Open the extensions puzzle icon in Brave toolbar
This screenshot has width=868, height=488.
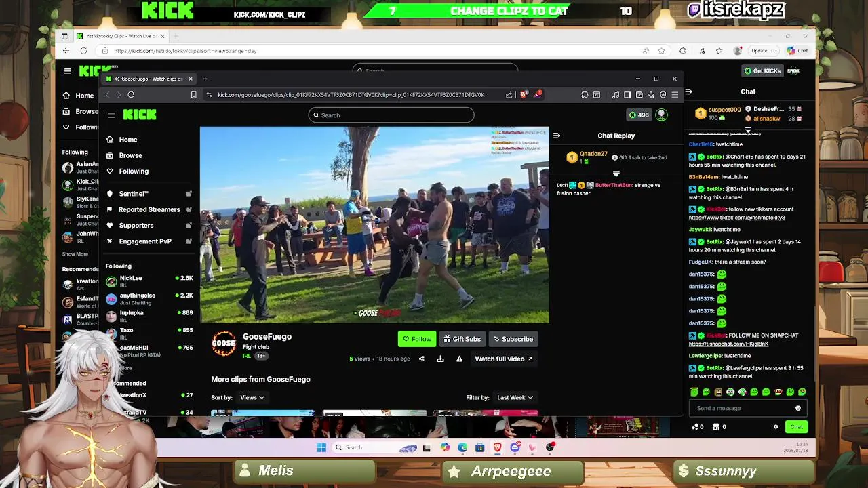(x=585, y=95)
